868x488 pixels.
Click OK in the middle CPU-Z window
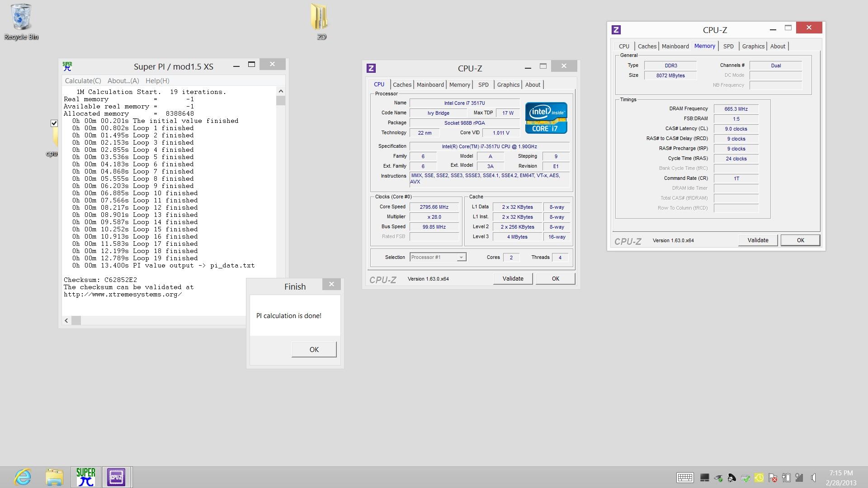tap(555, 279)
